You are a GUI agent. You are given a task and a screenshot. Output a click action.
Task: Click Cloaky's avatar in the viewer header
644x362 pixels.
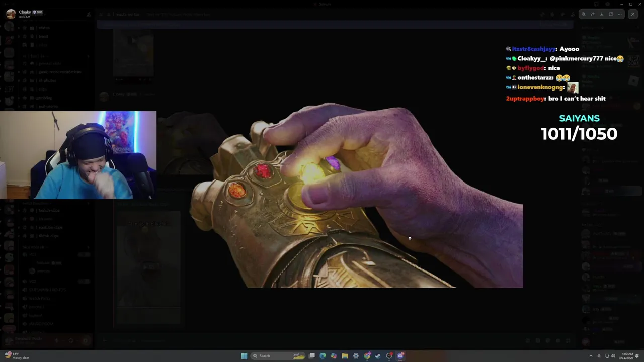[11, 14]
